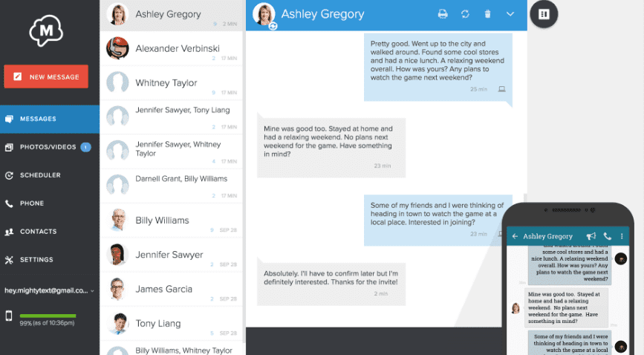The image size is (644, 355).
Task: Click James Garcia's avatar thumbnail
Action: [x=117, y=289]
